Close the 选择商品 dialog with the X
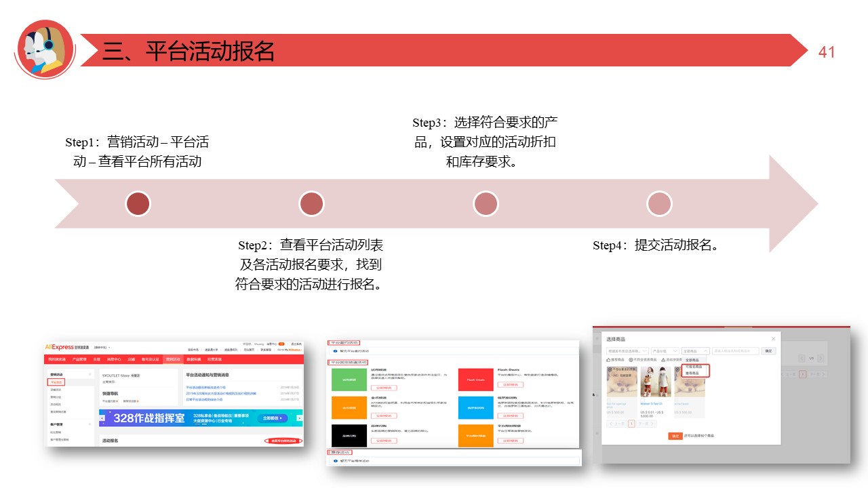 774,338
